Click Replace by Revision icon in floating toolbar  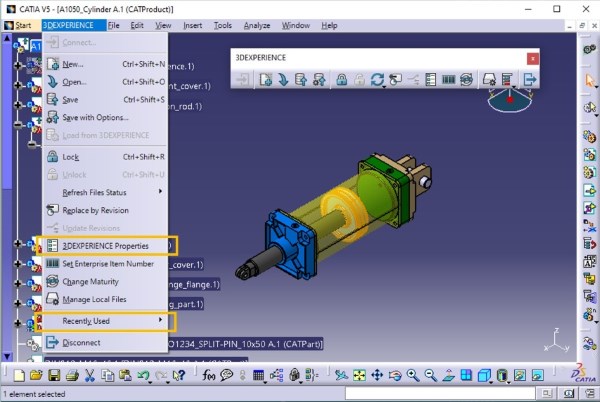(395, 80)
